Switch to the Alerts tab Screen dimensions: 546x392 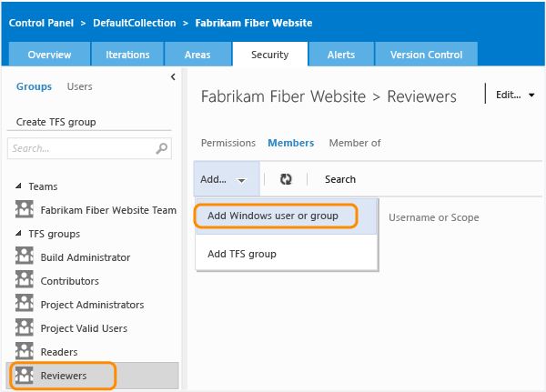pyautogui.click(x=341, y=55)
